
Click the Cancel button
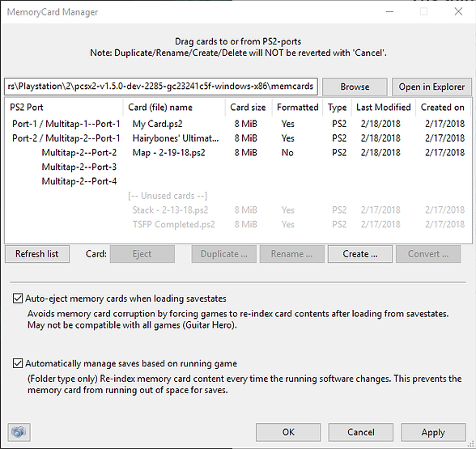pos(361,432)
